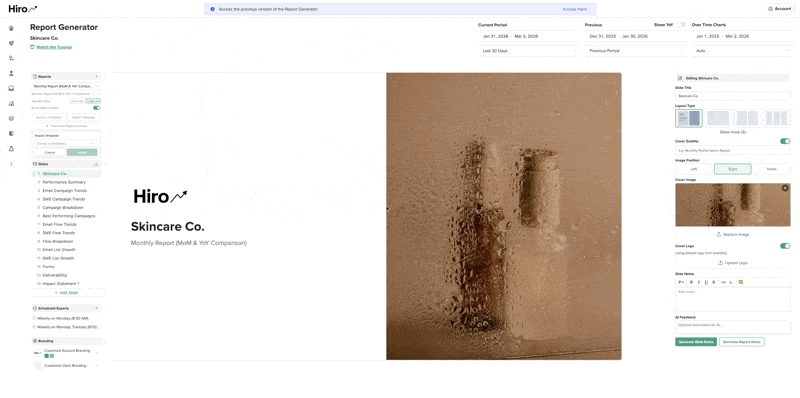Click the dark green account branding swatch
Screen dimensions: 800x398
(x=46, y=356)
